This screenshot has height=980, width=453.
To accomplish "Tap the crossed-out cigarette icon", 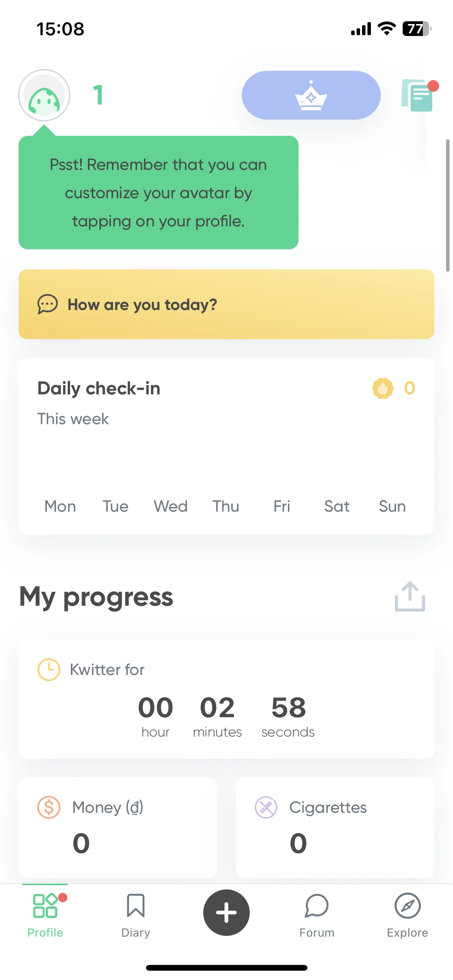I will [266, 807].
